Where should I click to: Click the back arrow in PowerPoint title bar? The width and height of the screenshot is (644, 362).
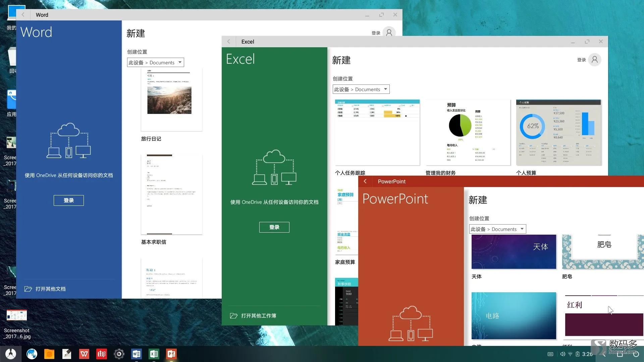point(365,181)
